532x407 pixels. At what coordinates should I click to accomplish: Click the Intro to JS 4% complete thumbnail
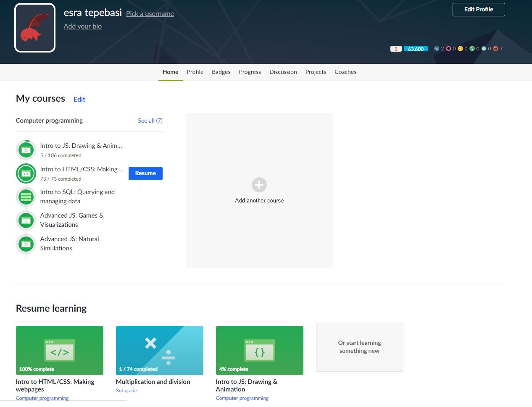click(260, 350)
